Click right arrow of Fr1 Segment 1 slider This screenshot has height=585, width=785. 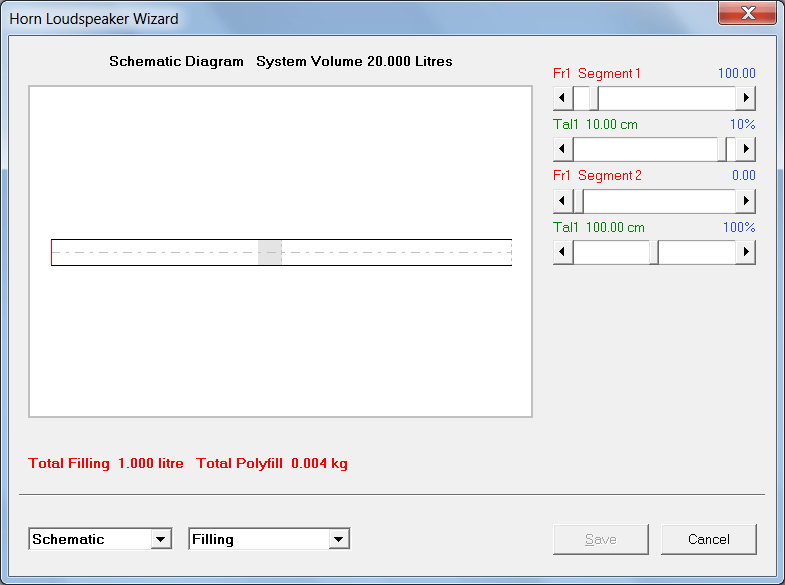[x=745, y=98]
